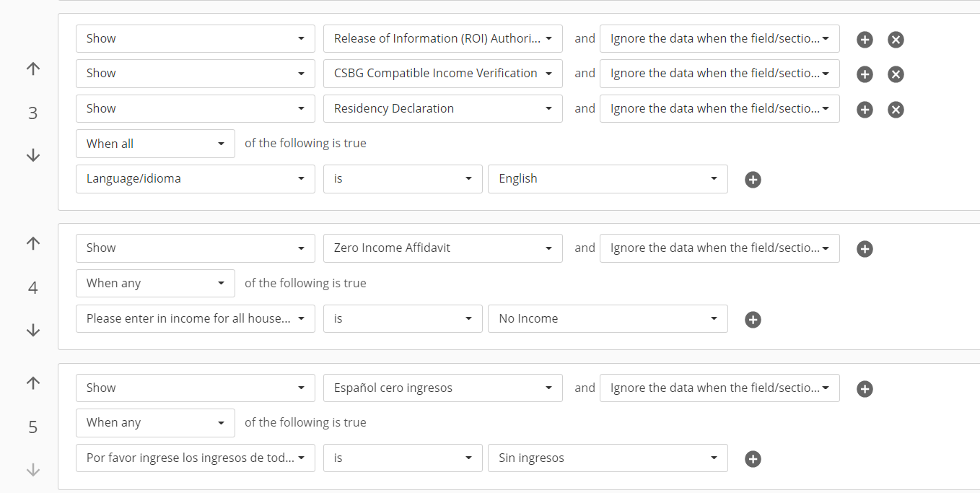
Task: Move rule 4 down
Action: (x=33, y=330)
